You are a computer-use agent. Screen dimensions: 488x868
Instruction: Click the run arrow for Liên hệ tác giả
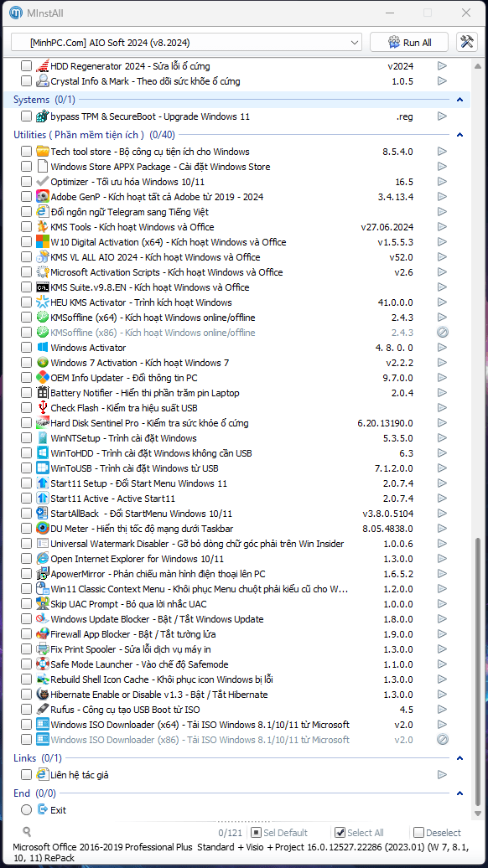[x=442, y=775]
